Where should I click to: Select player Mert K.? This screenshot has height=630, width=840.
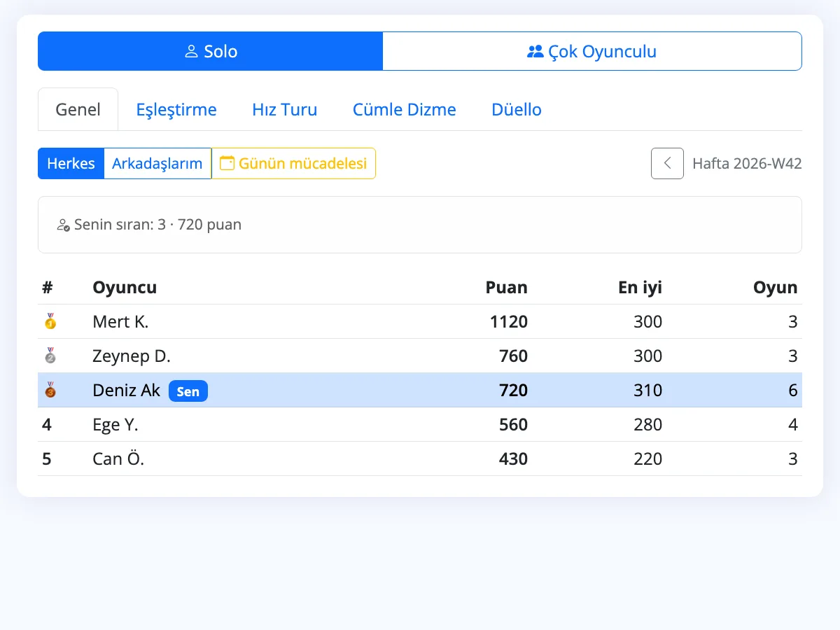120,321
